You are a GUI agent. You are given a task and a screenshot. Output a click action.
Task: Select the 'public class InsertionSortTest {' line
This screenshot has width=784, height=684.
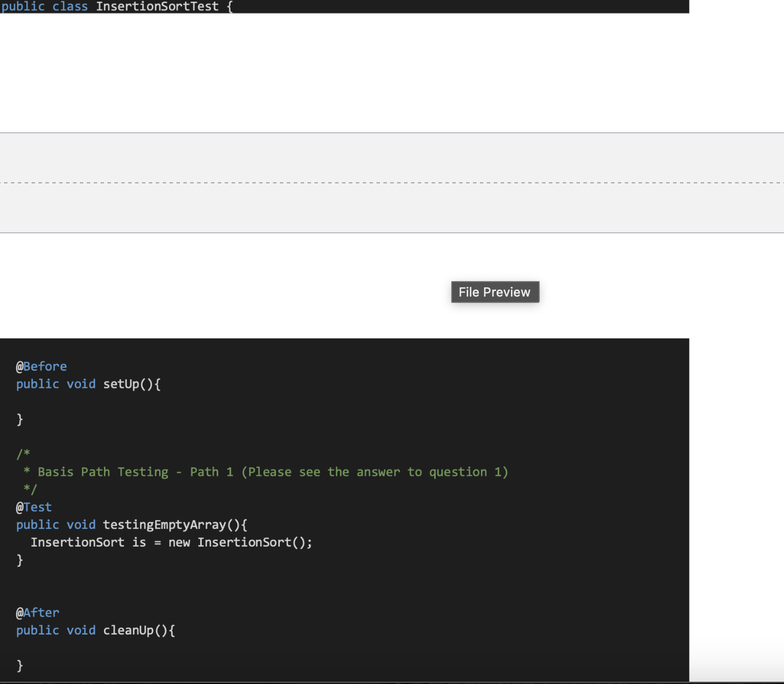point(117,6)
